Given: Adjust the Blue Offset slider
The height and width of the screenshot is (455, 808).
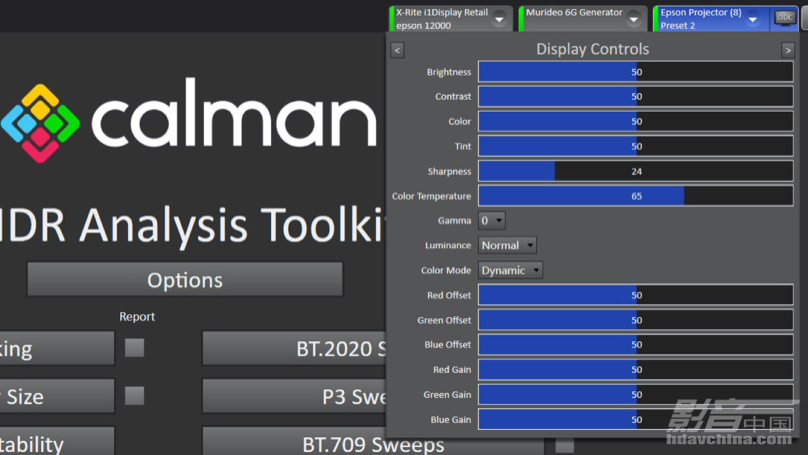Looking at the screenshot, I should [636, 344].
